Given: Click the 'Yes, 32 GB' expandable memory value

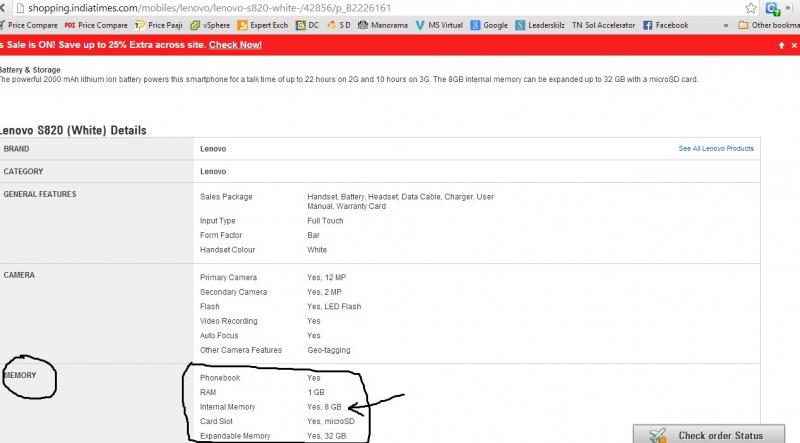Looking at the screenshot, I should click(327, 436).
